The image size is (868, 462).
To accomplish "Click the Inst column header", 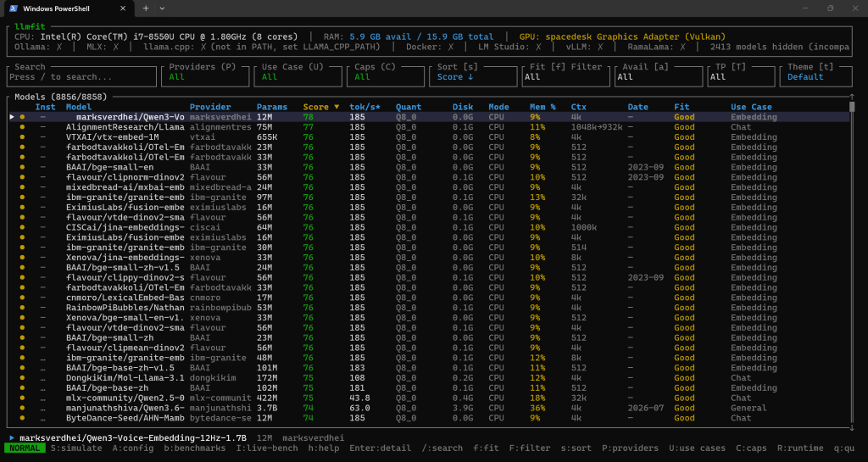I will (45, 107).
